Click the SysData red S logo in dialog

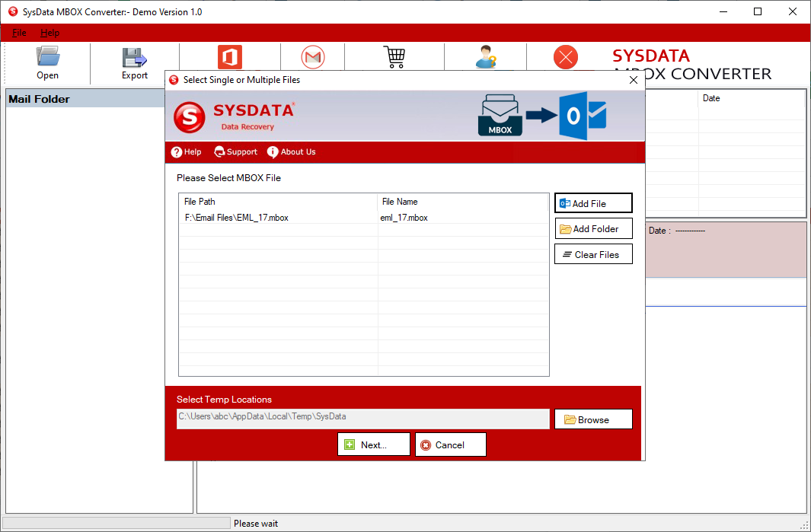point(190,117)
